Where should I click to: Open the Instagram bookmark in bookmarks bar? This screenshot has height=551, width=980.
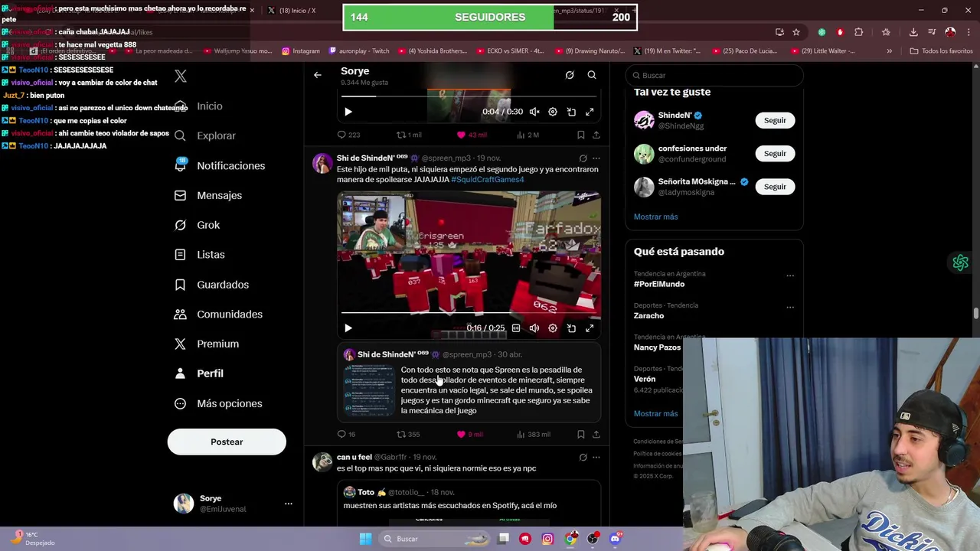(x=301, y=51)
